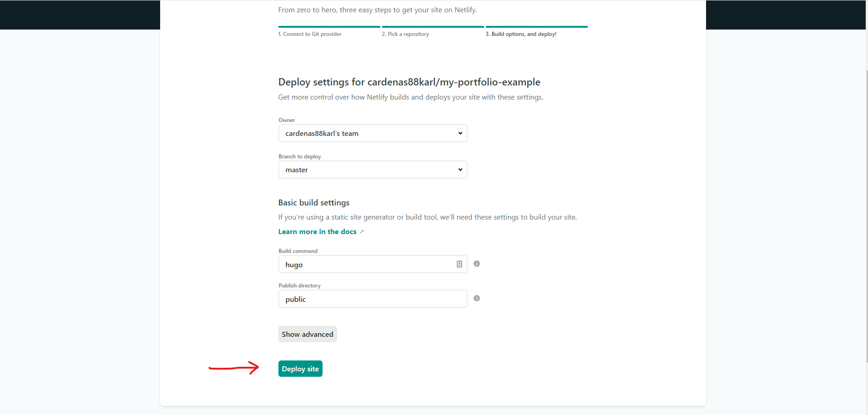This screenshot has height=415, width=868.
Task: Open Learn more in the docs link
Action: [317, 232]
